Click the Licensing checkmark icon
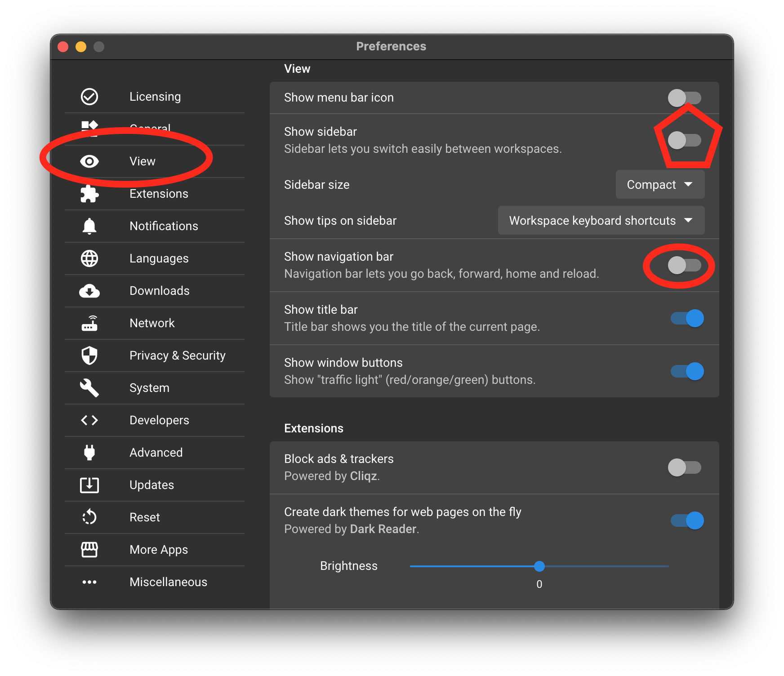This screenshot has height=676, width=784. tap(89, 97)
